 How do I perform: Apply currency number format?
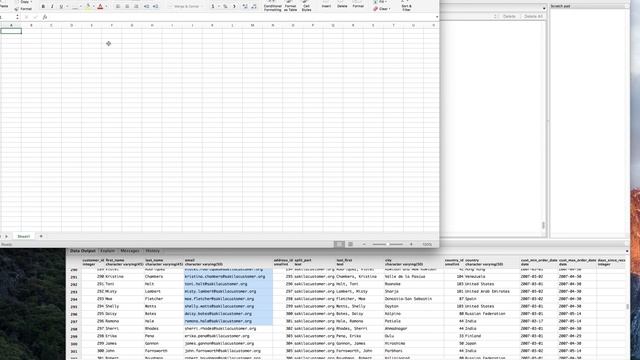tap(213, 7)
